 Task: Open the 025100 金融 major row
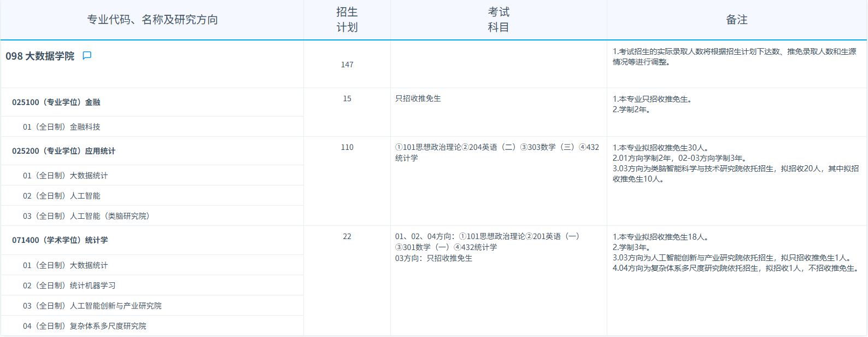(x=56, y=102)
